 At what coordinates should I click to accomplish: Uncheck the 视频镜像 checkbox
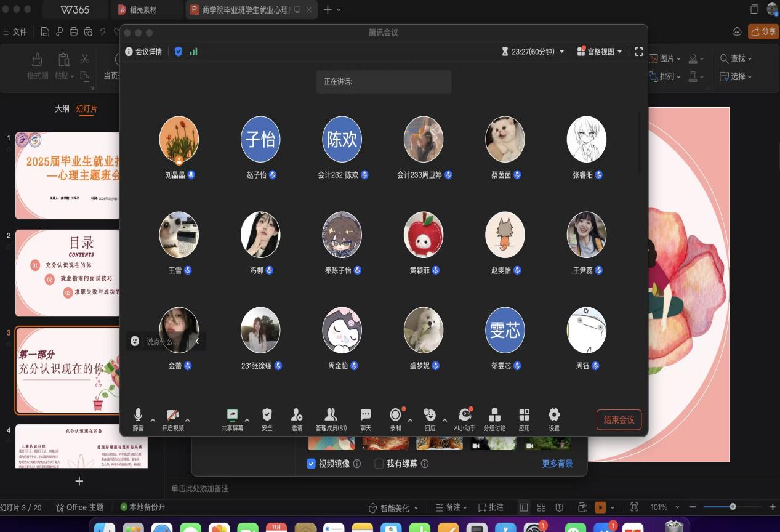[312, 464]
